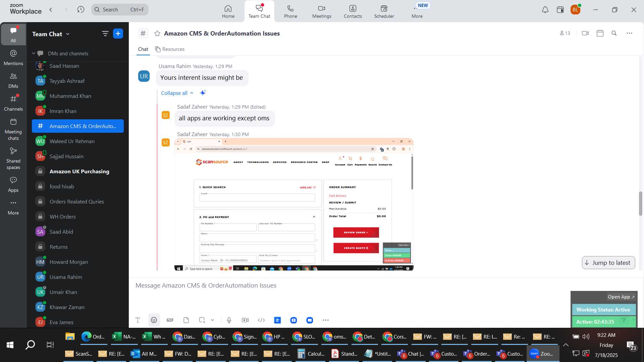Open the More tab with NEW badge

coord(417,11)
